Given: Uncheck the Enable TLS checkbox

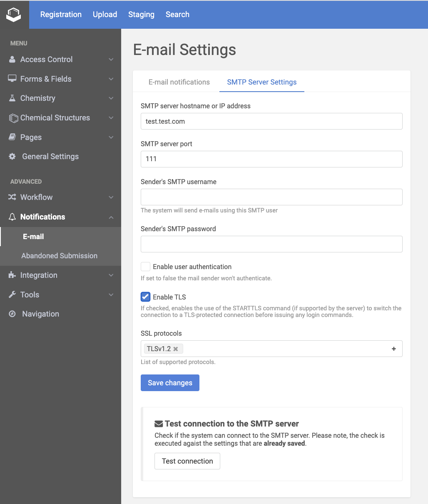Looking at the screenshot, I should [145, 297].
